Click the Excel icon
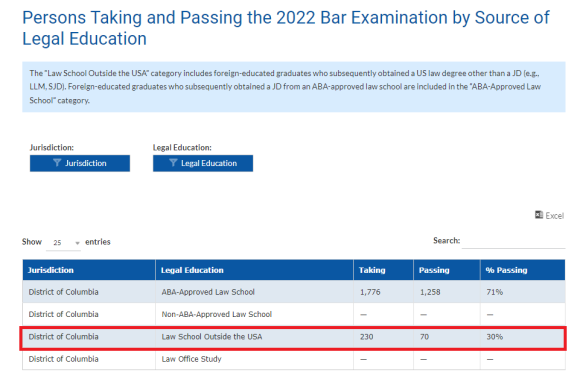This screenshot has height=381, width=580. [x=539, y=215]
